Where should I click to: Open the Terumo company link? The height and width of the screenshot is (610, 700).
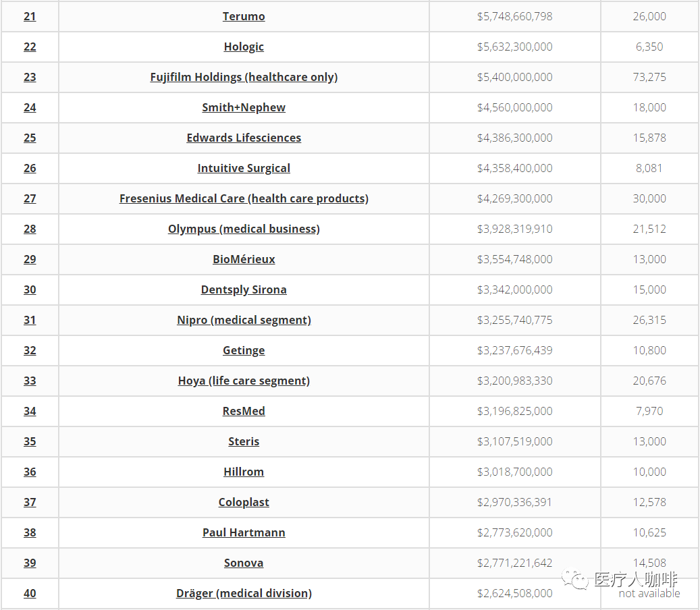click(244, 16)
